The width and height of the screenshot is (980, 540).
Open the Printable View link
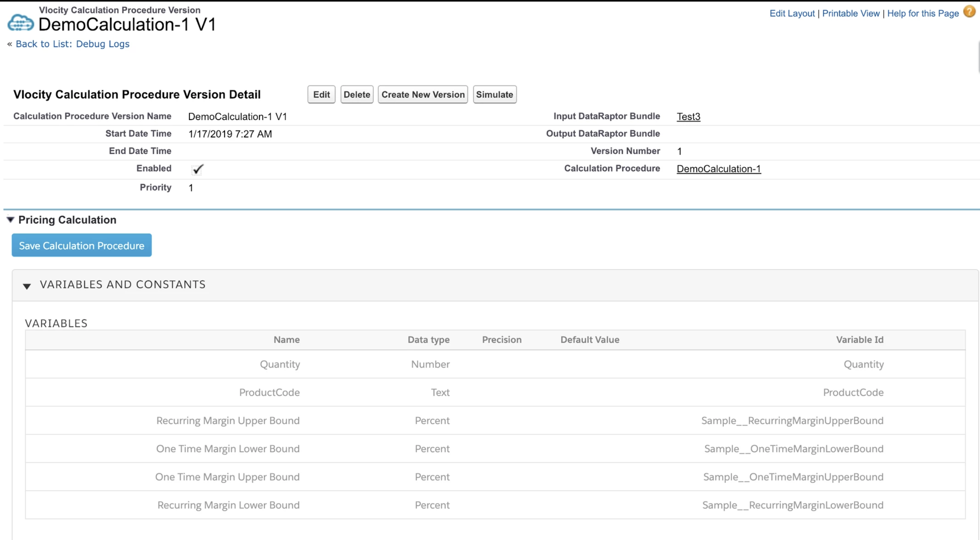point(851,13)
